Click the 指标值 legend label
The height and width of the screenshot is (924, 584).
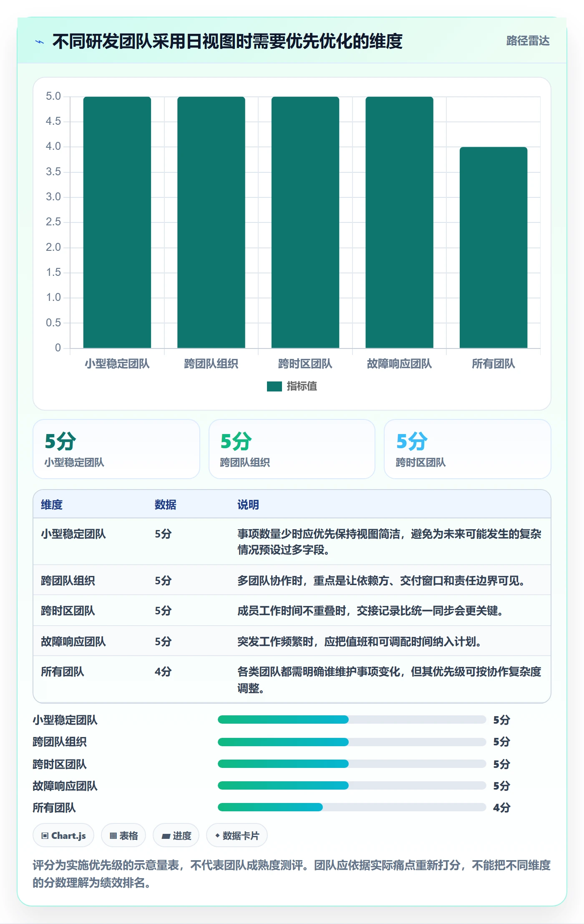pos(302,386)
